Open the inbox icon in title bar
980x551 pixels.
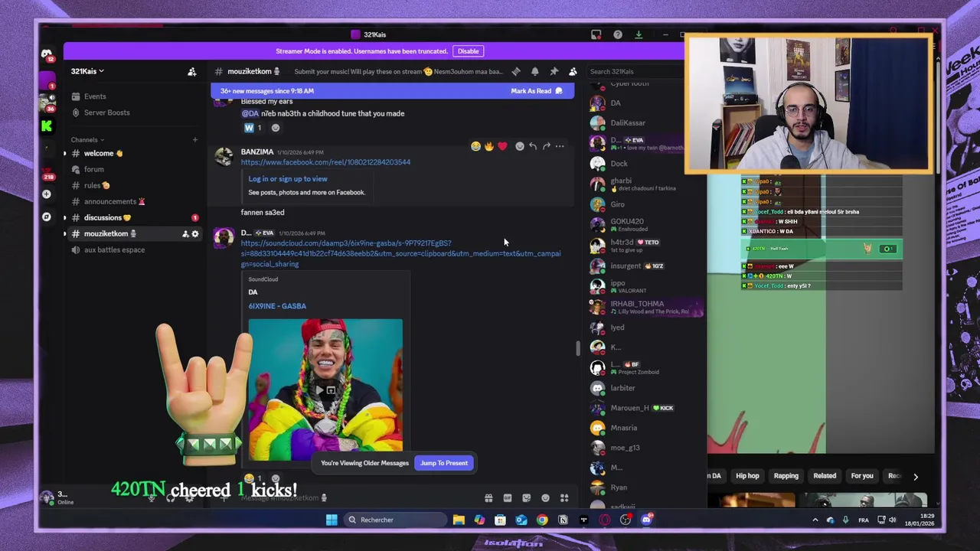[x=596, y=34]
